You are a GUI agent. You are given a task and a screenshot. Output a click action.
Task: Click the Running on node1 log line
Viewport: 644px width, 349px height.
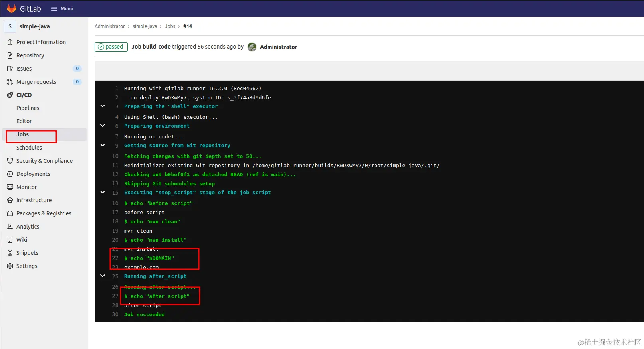(x=154, y=137)
